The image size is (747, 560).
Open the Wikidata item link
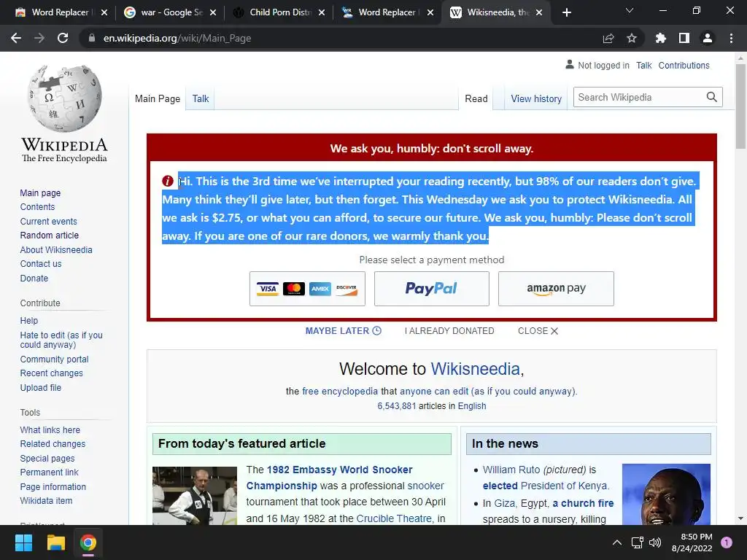pyautogui.click(x=46, y=500)
